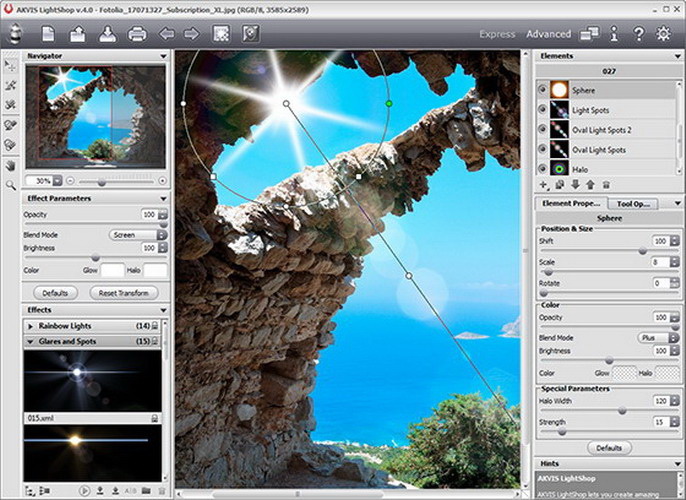
Task: Click the Halo Width slider
Action: tap(608, 411)
